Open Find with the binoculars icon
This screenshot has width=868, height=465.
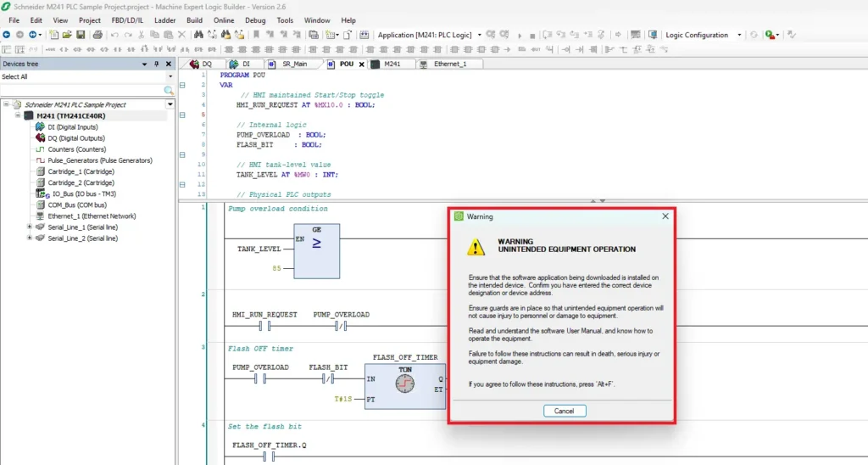tap(198, 34)
